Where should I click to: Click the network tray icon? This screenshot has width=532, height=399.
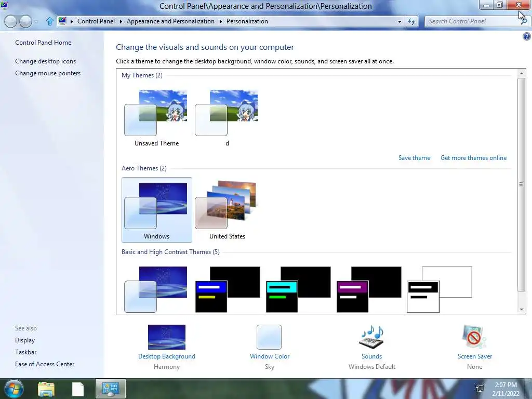click(x=480, y=389)
